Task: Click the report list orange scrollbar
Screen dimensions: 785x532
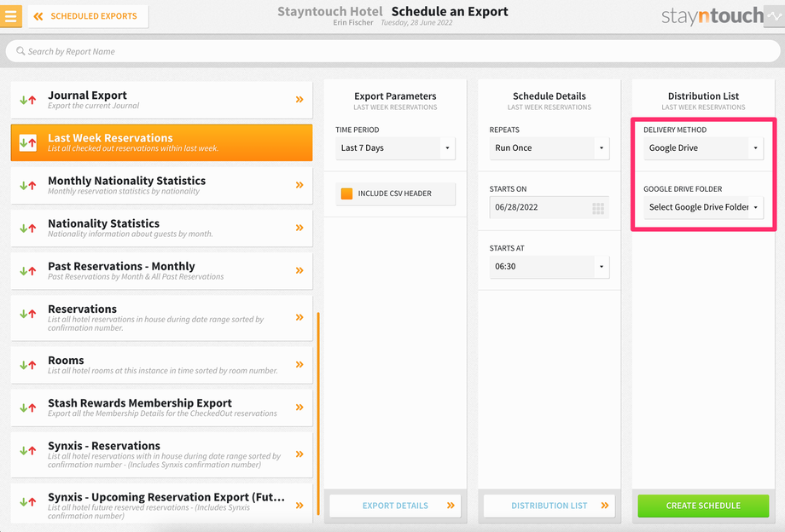Action: point(318,414)
